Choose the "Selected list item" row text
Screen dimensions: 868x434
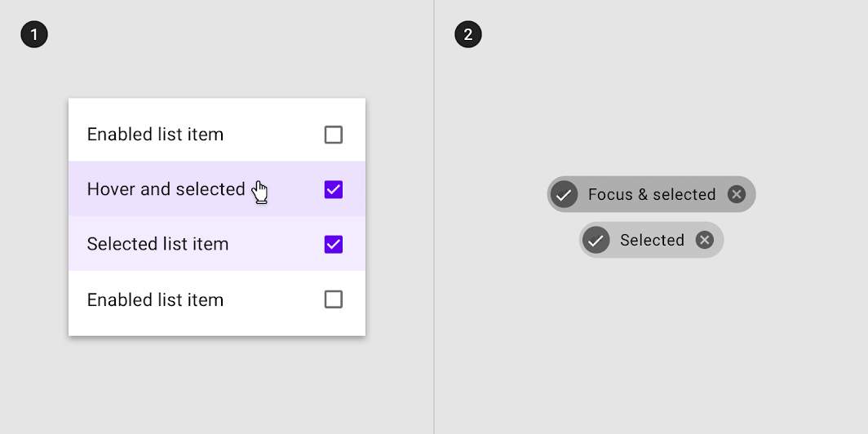pos(157,244)
